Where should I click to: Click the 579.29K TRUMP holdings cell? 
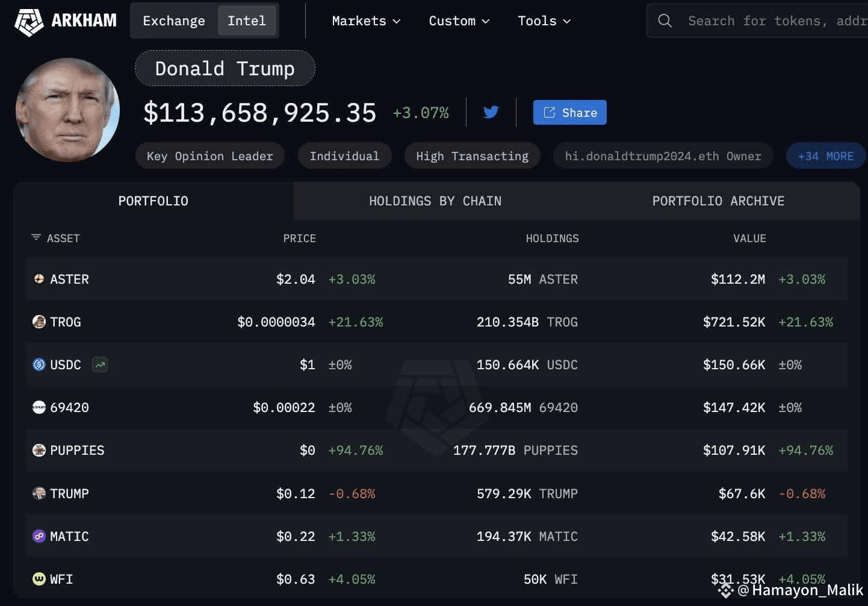(x=527, y=493)
